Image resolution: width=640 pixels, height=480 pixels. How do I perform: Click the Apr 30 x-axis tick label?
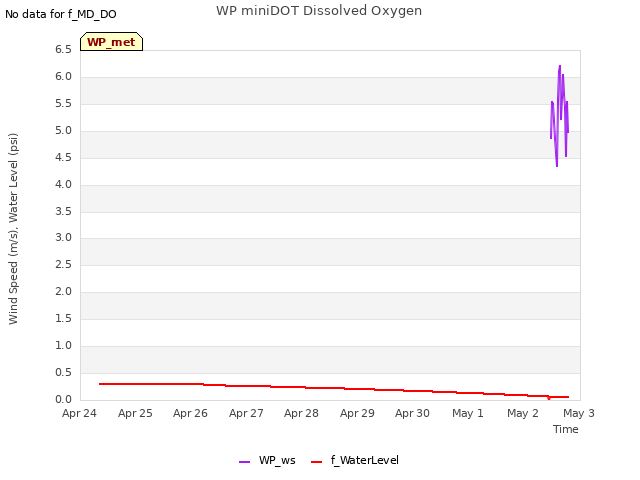coord(413,413)
